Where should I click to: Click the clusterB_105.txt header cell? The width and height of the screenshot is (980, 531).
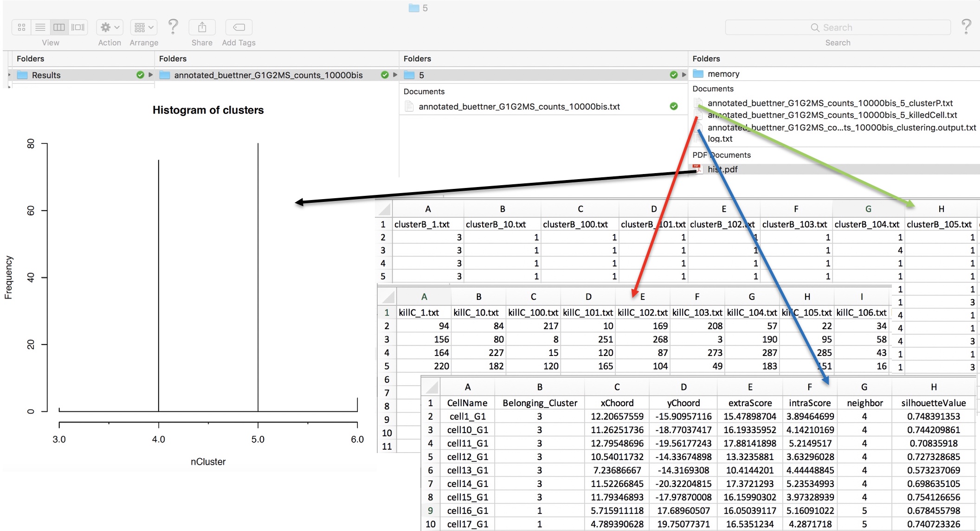click(x=941, y=224)
